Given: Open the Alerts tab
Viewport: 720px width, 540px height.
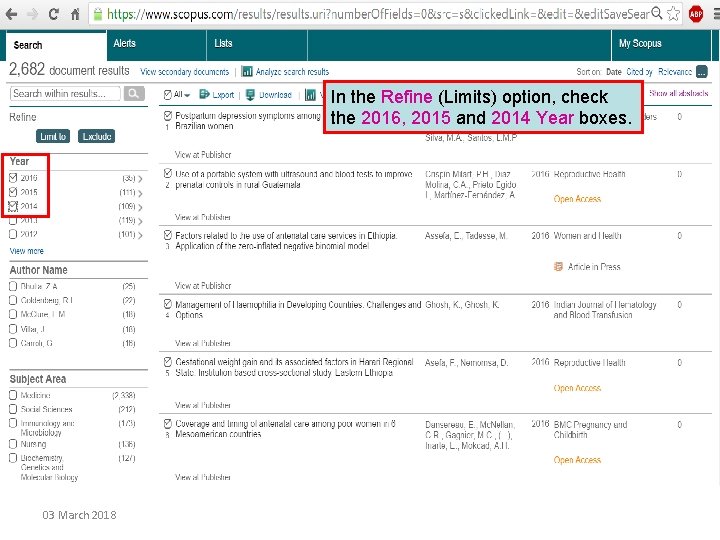Looking at the screenshot, I should (157, 45).
